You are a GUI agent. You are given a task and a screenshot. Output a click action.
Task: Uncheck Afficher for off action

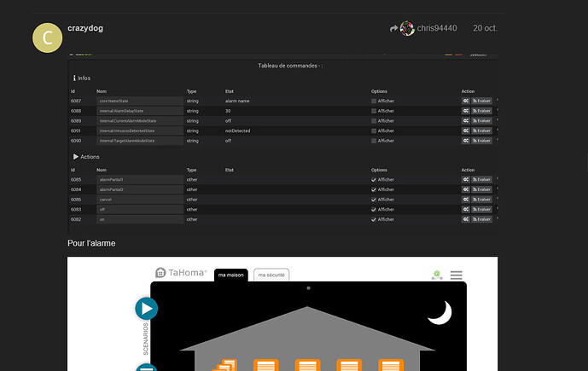click(x=374, y=210)
